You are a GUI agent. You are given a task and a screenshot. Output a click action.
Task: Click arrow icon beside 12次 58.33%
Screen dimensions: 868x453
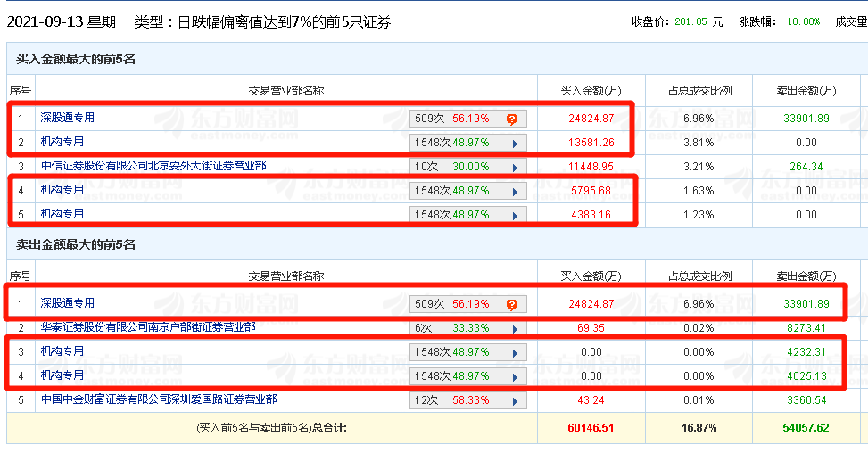(514, 400)
